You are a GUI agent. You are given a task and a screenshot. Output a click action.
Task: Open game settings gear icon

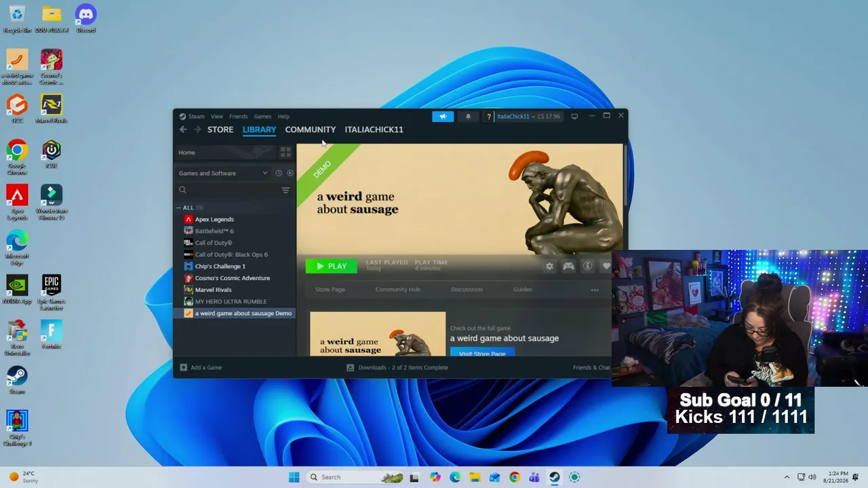tap(549, 266)
